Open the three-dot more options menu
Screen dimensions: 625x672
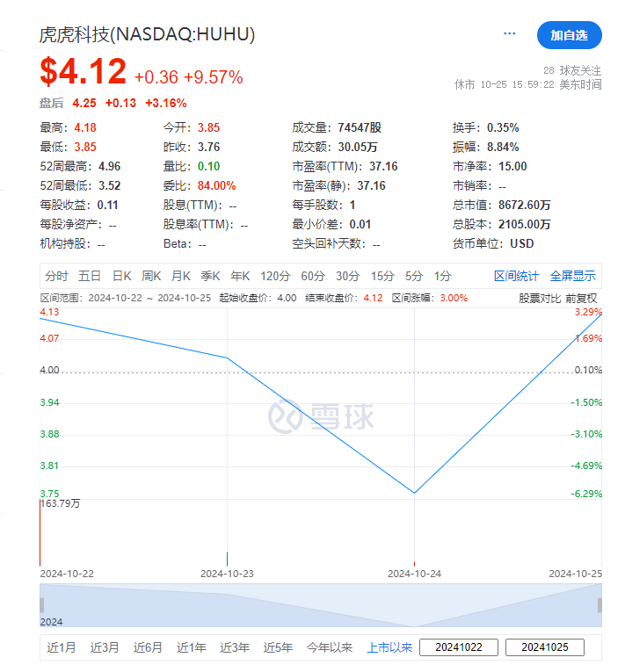click(x=509, y=33)
